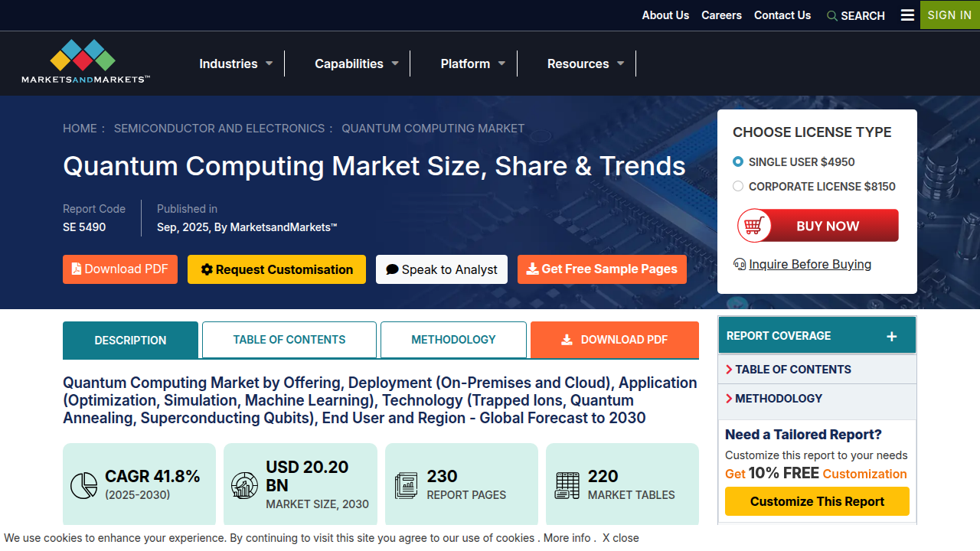Open Semiconductor and Electronics breadcrumb

coord(219,129)
